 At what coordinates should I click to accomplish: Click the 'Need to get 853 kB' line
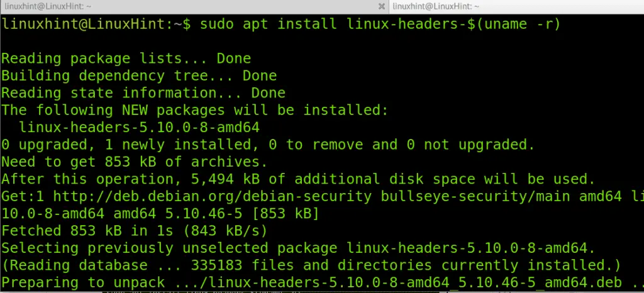(135, 162)
